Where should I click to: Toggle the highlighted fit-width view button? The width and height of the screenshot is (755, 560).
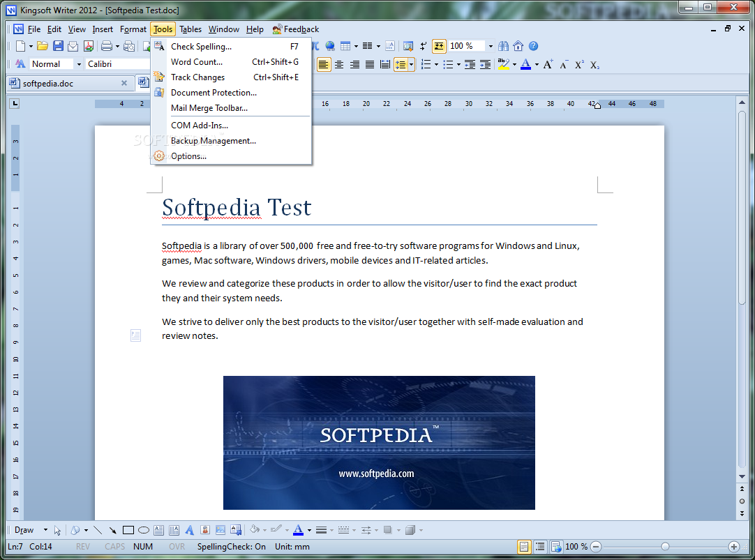tap(439, 46)
